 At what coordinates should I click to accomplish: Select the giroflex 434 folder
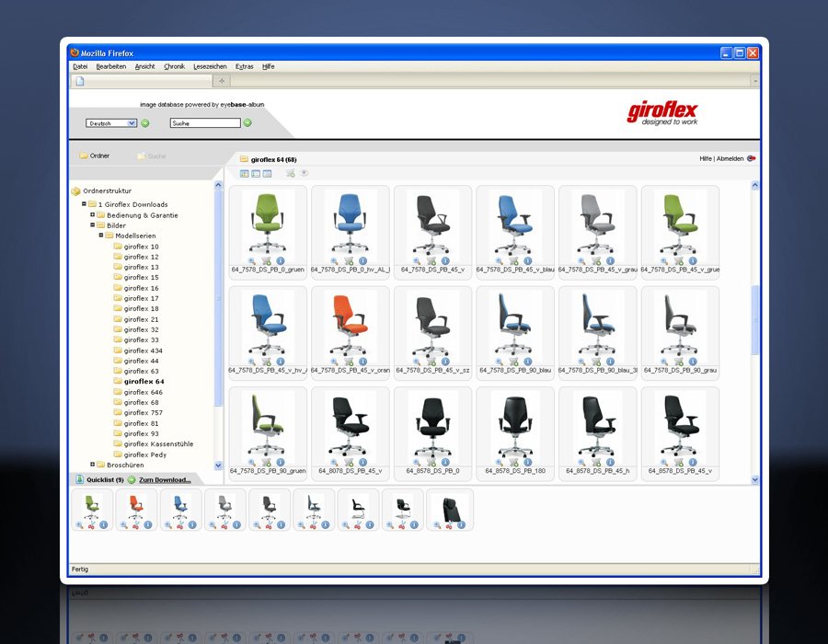tap(144, 351)
